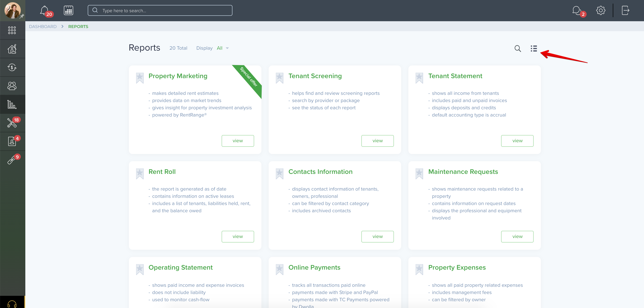
Task: Bookmark the Tenant Screening report
Action: tap(279, 78)
